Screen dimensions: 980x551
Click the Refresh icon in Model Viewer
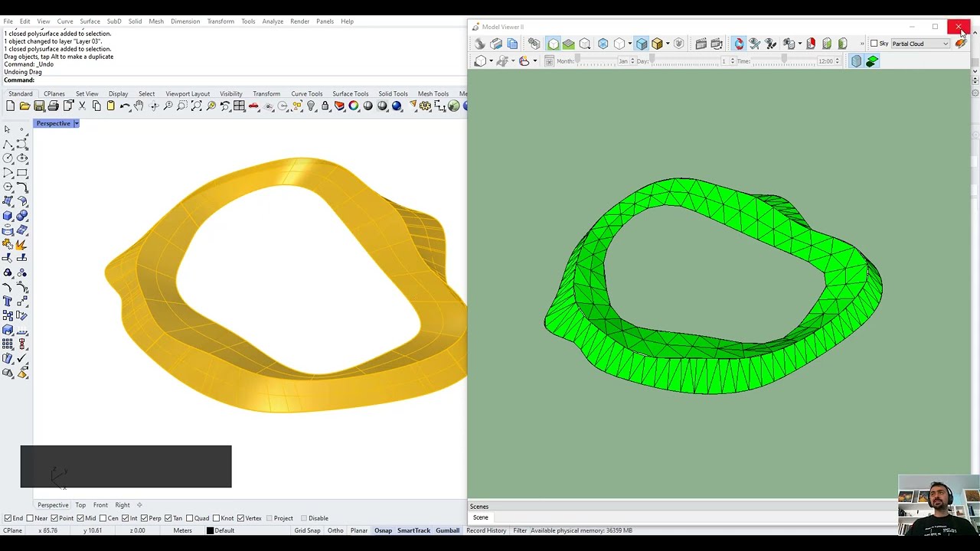point(740,44)
